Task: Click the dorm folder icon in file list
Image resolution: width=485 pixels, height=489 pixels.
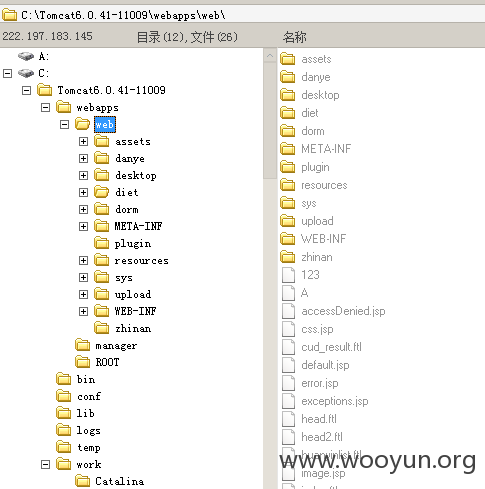Action: [287, 131]
